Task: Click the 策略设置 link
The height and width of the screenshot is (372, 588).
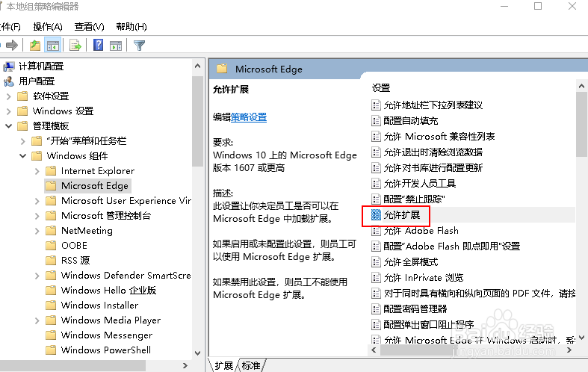Action: [x=249, y=117]
